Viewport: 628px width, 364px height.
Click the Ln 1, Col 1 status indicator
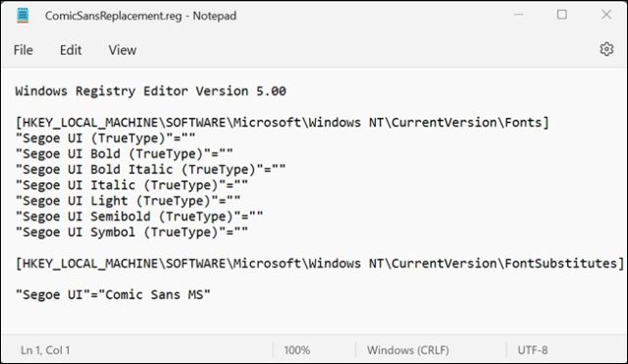tap(45, 350)
